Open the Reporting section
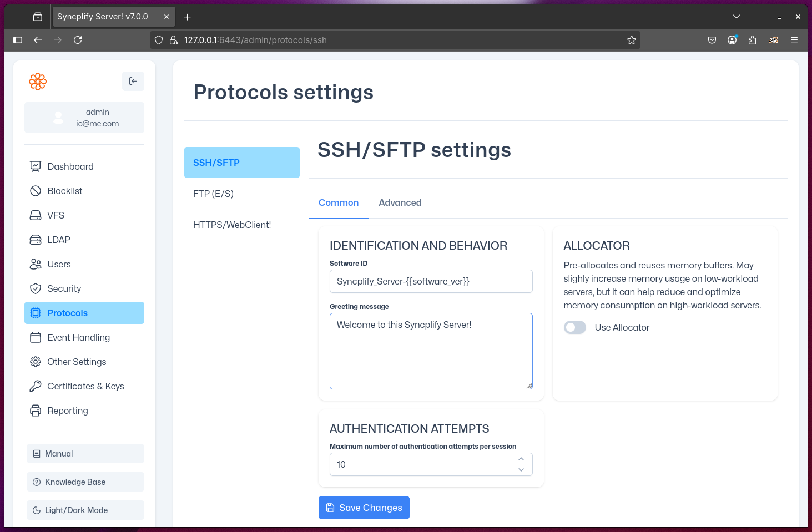Screen dimensions: 812x532 tap(67, 411)
